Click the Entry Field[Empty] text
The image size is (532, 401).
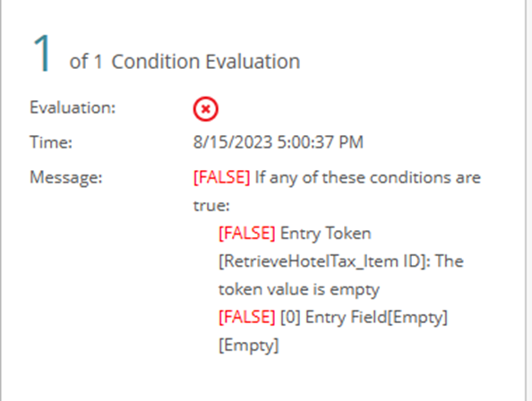[x=376, y=317]
